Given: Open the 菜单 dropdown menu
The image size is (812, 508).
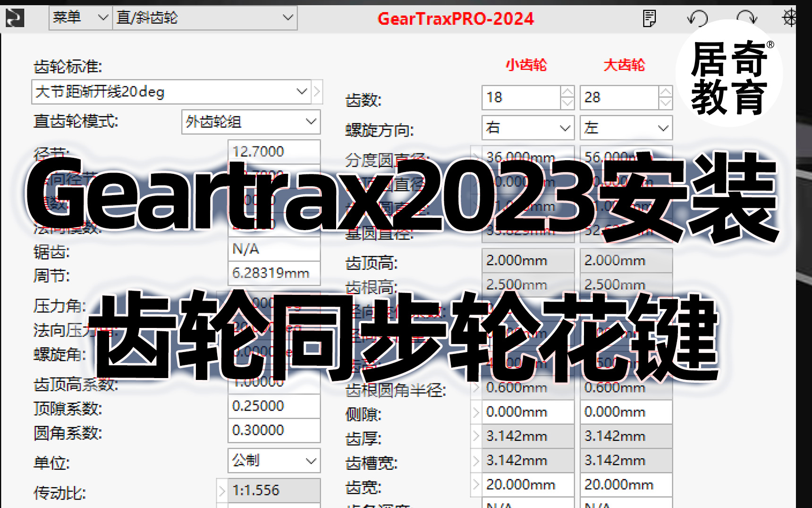Looking at the screenshot, I should pos(80,18).
